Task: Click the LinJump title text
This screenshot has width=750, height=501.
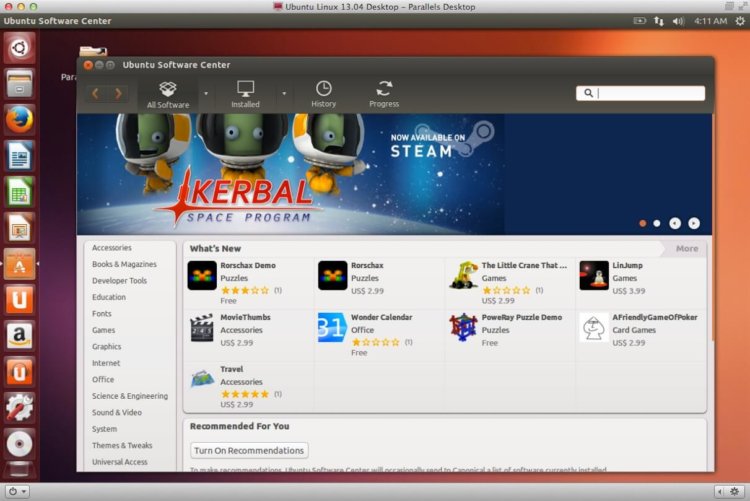Action: (628, 265)
